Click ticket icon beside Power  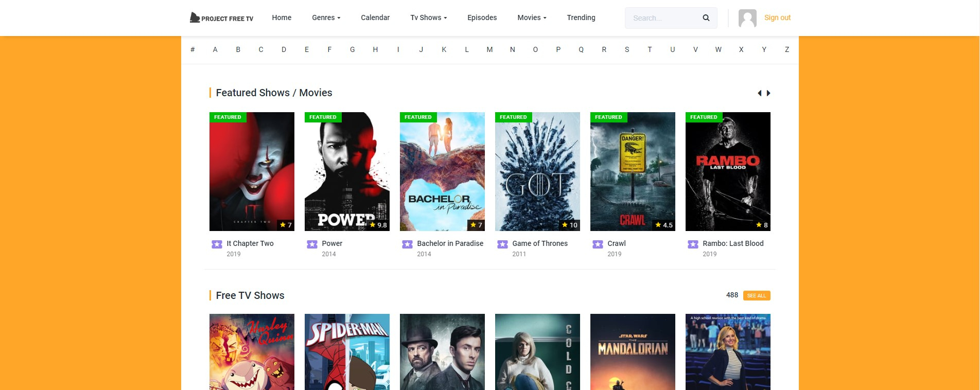(x=312, y=244)
